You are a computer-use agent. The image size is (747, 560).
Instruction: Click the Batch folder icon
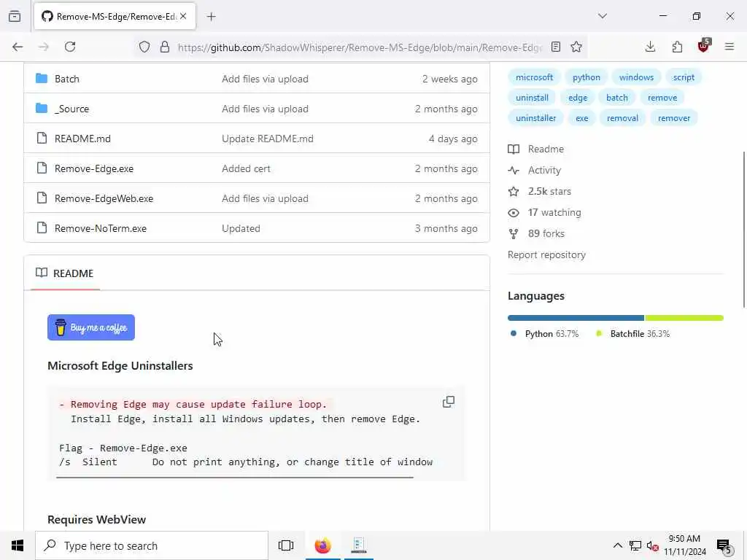point(42,78)
